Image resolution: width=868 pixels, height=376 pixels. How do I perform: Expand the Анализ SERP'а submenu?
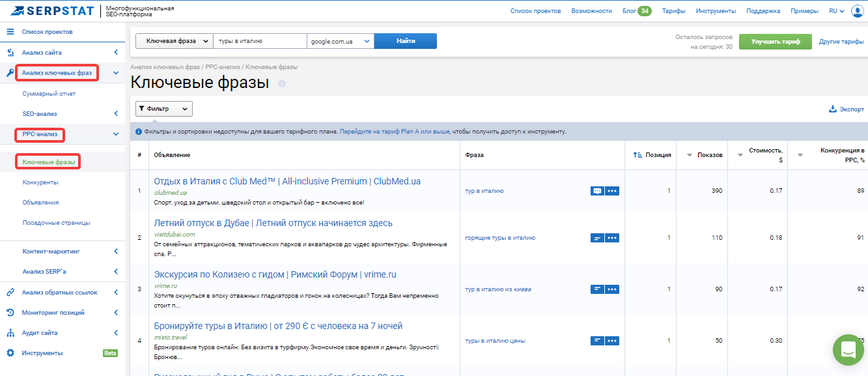coord(115,271)
